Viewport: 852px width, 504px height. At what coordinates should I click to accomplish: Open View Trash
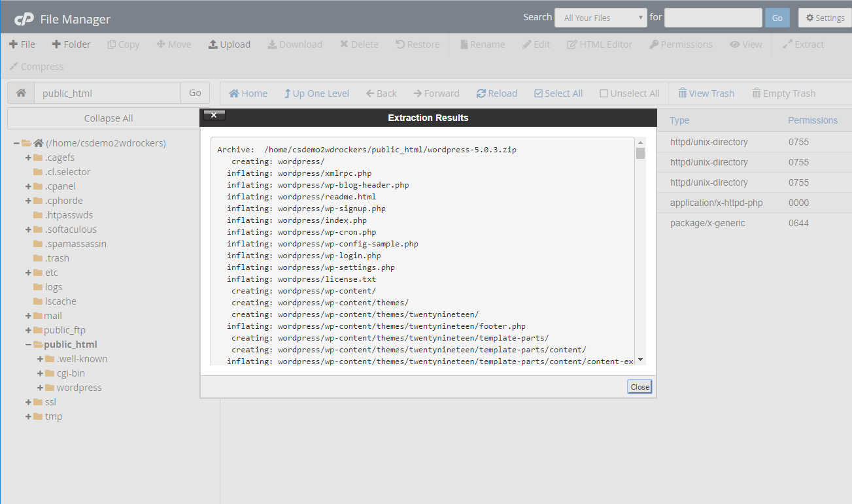(706, 93)
